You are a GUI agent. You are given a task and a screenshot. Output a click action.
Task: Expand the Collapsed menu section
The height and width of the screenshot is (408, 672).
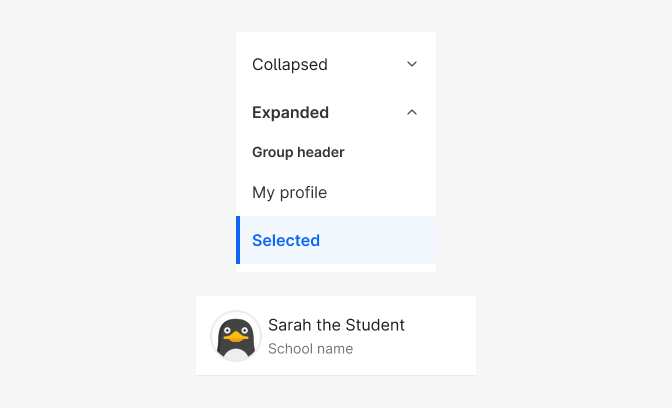point(336,64)
